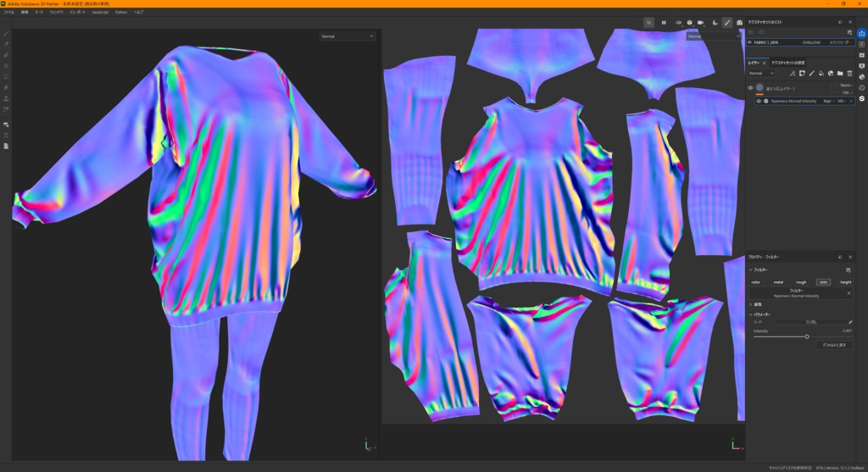The image size is (868, 472).
Task: Click the blue export/share icon on right dock
Action: click(x=862, y=33)
